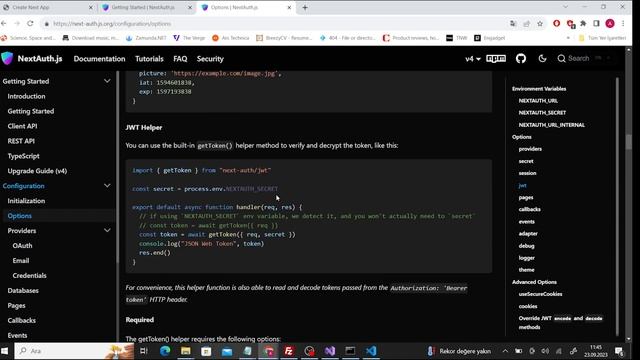Viewport: 640px width, 360px height.
Task: Jump to NEXTAUTH_URL_INTERNAL in table of contents
Action: point(551,125)
